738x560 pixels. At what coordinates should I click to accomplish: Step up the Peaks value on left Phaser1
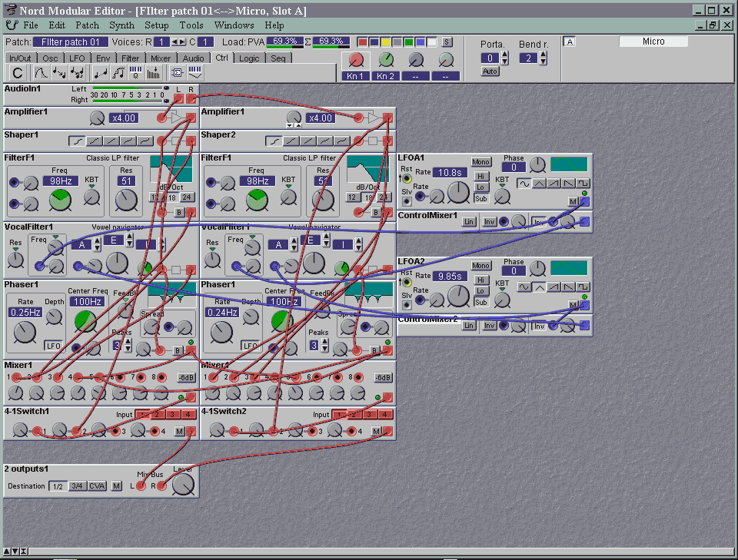point(128,343)
